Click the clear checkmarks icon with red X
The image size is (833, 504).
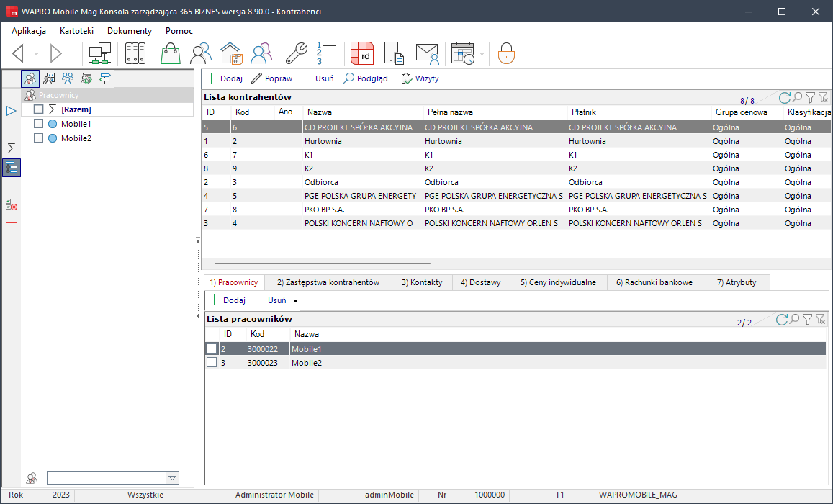(x=11, y=204)
